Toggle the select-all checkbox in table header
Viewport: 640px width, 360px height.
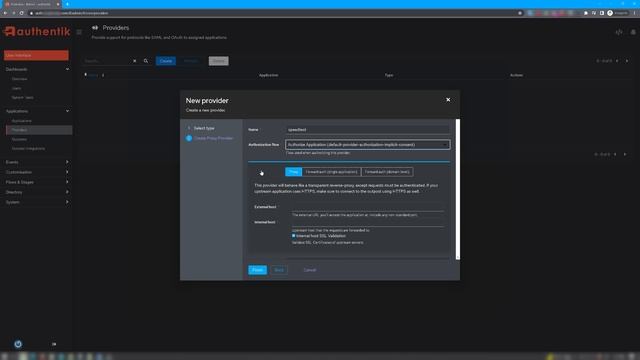coord(85,75)
